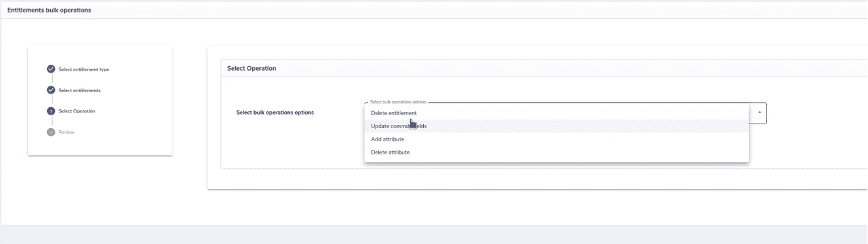Jump to the Review step label
The height and width of the screenshot is (244, 868).
[x=67, y=132]
